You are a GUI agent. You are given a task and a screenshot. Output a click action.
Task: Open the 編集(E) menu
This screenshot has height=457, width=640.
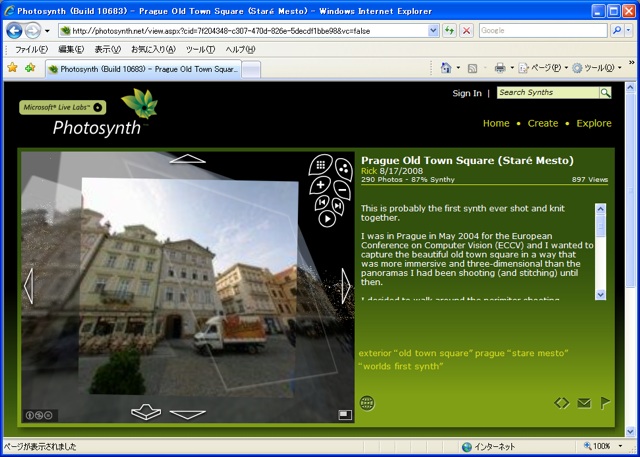tap(71, 50)
